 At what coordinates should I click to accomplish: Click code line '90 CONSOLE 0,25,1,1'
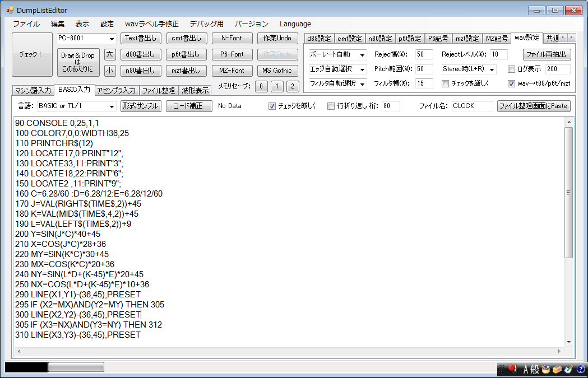(x=57, y=123)
